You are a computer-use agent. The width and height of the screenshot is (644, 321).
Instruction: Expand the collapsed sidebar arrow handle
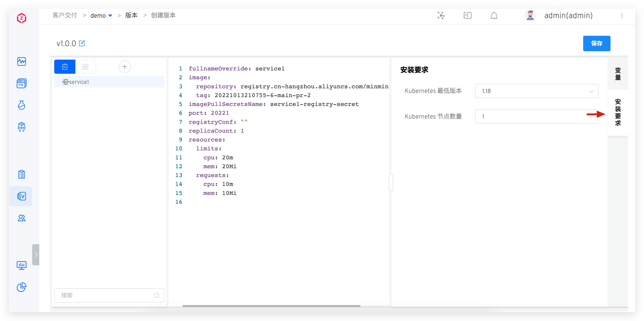pos(36,254)
